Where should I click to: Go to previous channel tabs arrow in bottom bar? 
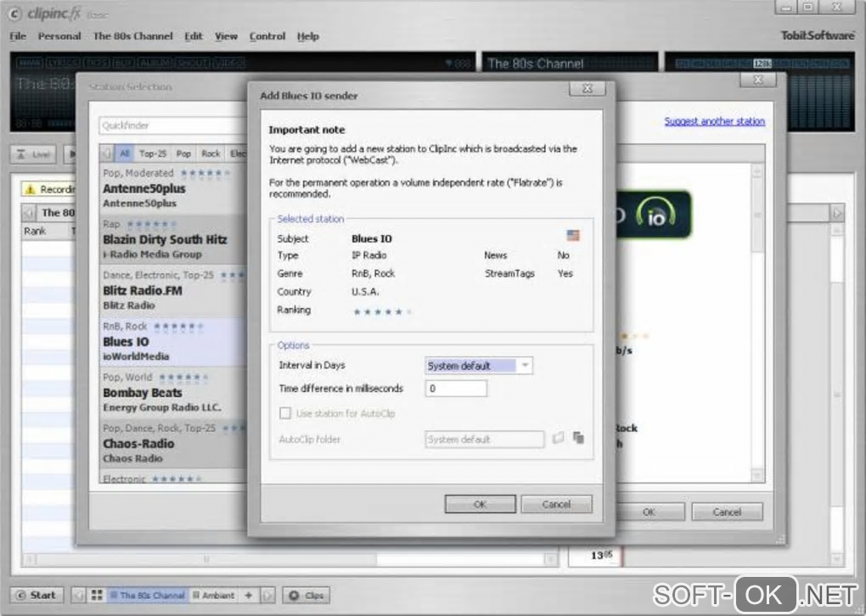point(78,595)
